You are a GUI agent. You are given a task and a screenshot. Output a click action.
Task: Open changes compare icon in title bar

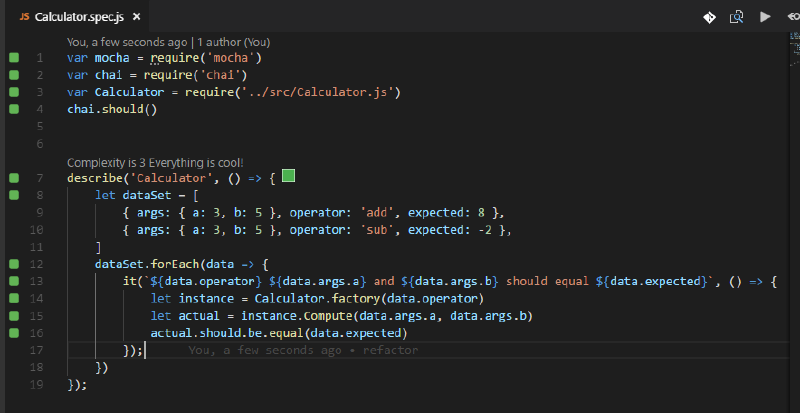pos(737,17)
